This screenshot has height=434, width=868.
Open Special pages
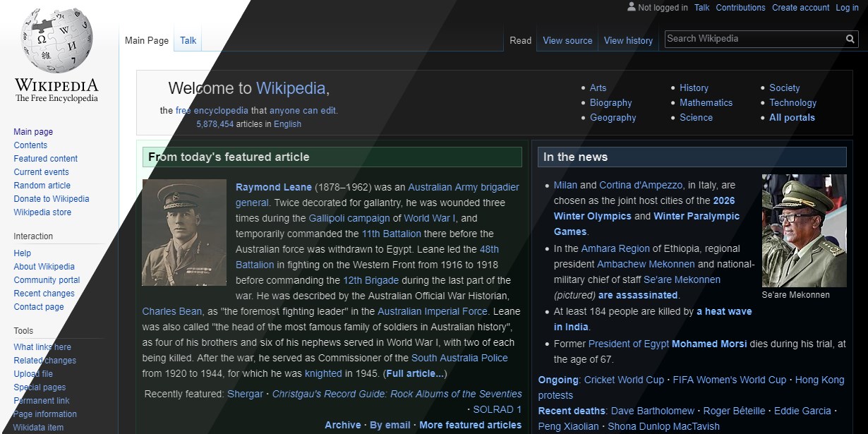[40, 387]
